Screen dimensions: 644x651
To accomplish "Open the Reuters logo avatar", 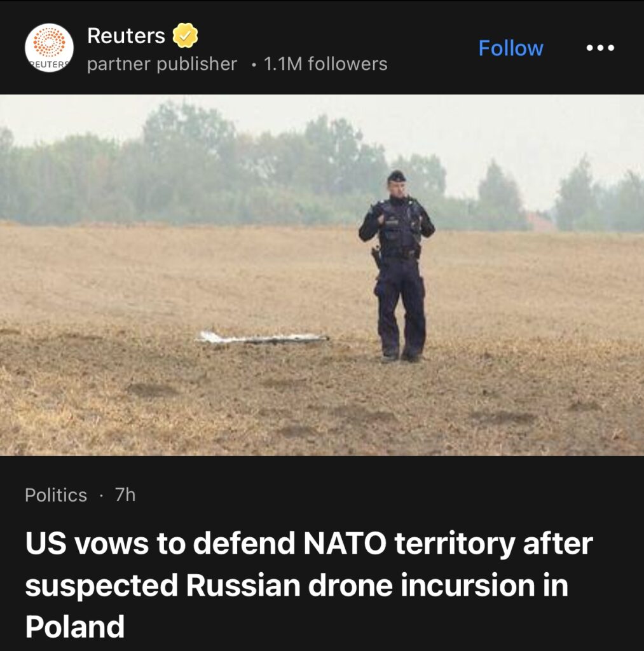I will point(49,48).
